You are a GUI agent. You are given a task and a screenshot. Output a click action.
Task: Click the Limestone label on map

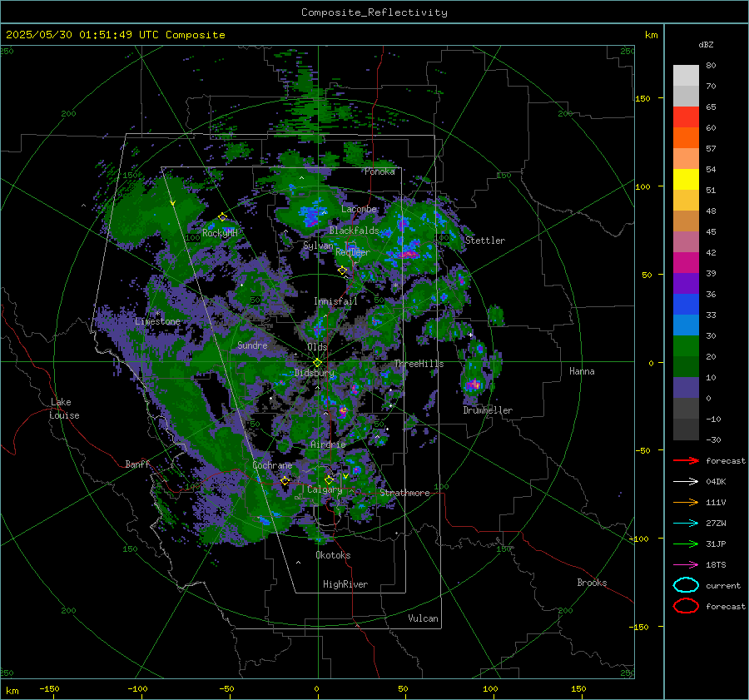pyautogui.click(x=157, y=321)
